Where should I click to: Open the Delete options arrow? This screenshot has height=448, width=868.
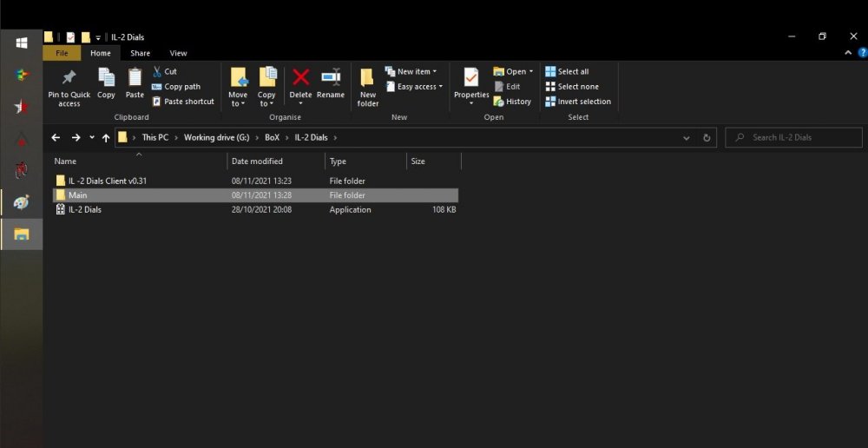(x=300, y=103)
